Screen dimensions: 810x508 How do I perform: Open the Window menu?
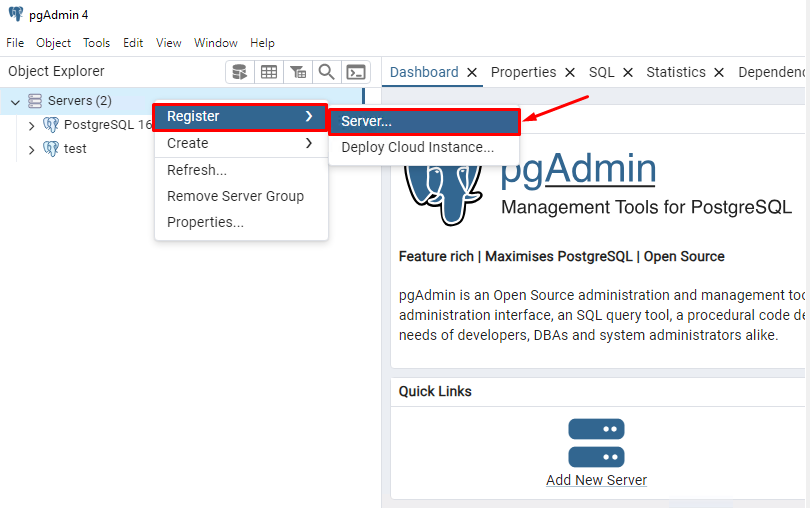click(215, 43)
